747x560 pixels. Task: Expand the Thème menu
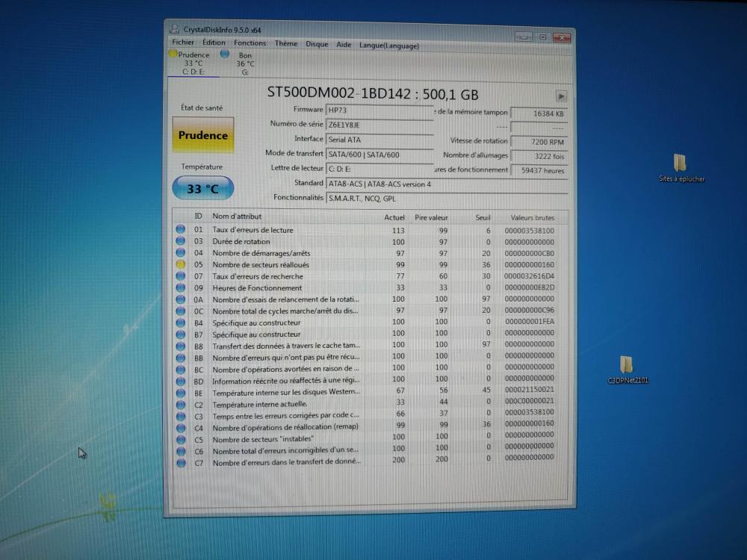286,43
